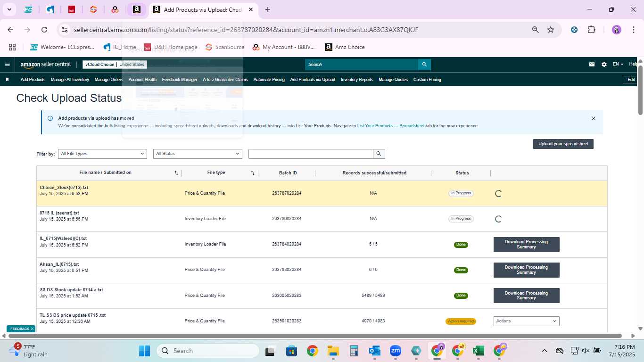Click the Amazon Seller Central logo

[45, 65]
